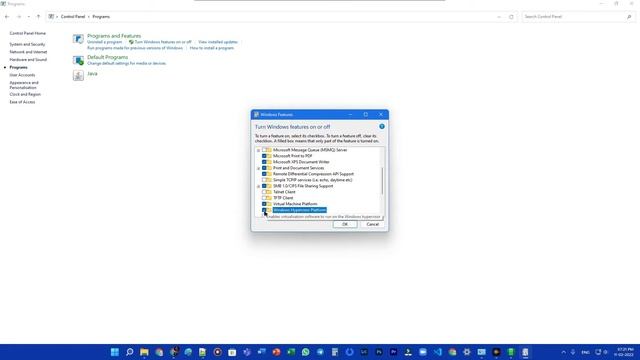Viewport: 640px width, 360px height.
Task: Click OK in Windows Features dialog
Action: pyautogui.click(x=345, y=224)
